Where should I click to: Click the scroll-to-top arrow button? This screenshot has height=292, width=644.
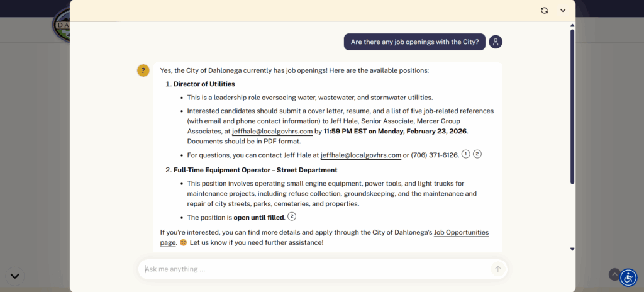[x=614, y=274]
